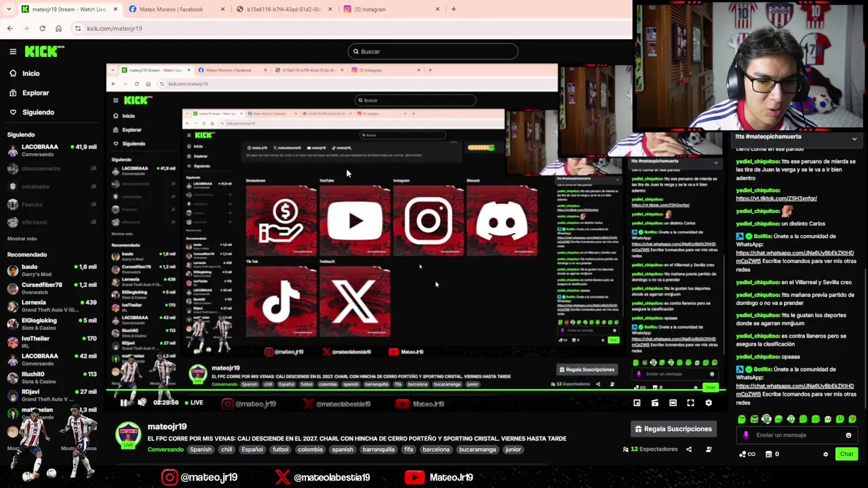Open the main player's settings gear
This screenshot has height=488, width=868.
(709, 403)
